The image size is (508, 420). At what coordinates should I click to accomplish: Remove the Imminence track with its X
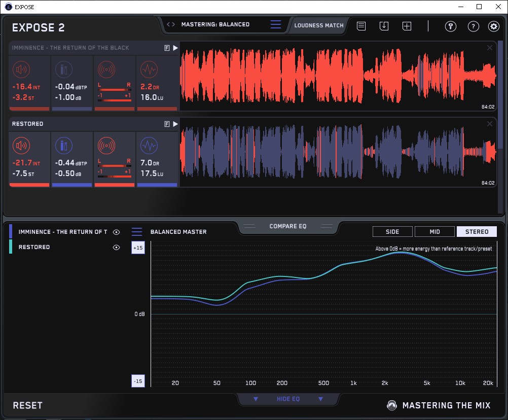coord(490,48)
